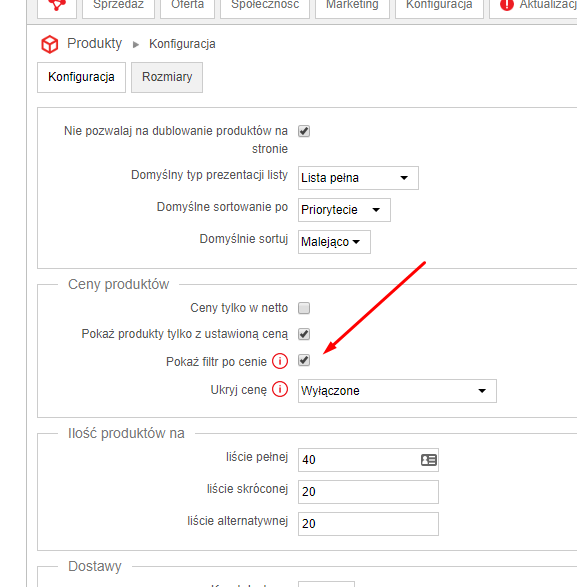
Task: Toggle Nie pozwalaj na dublowanie produktów checkbox
Action: (x=304, y=131)
